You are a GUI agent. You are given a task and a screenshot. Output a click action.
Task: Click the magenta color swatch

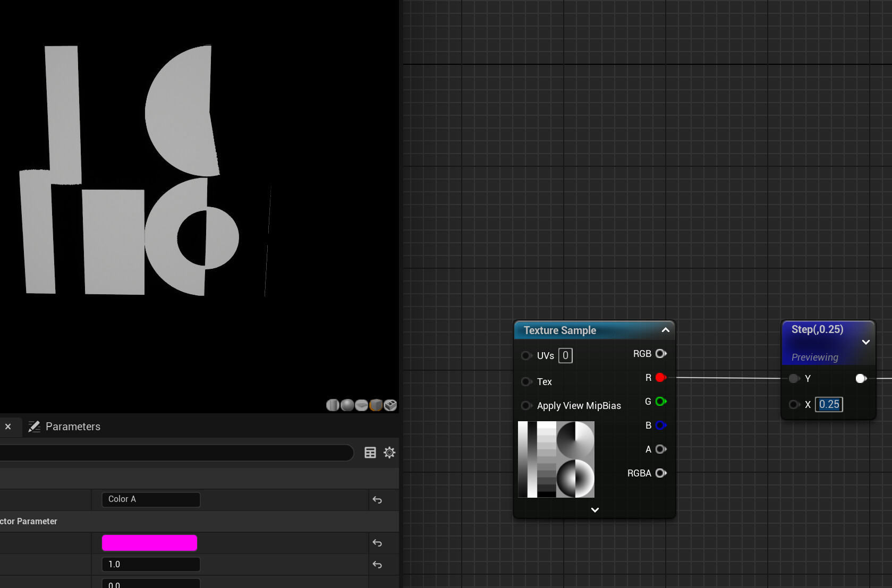tap(149, 543)
